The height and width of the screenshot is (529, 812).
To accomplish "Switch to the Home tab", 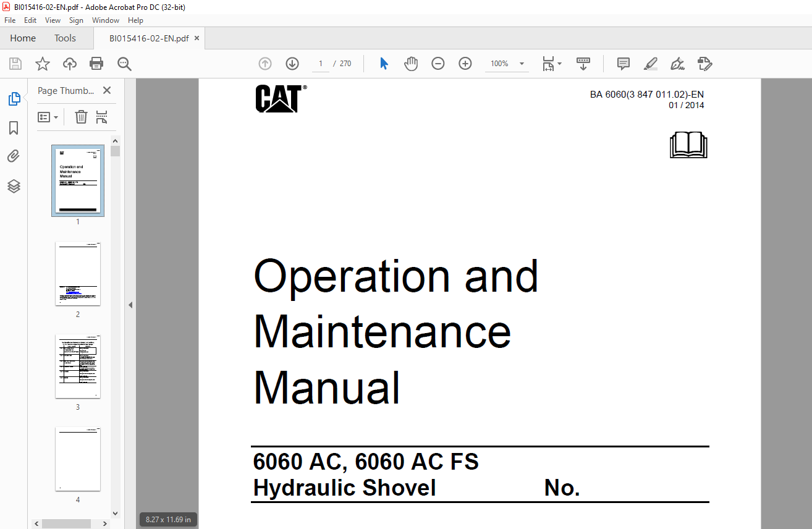I will pyautogui.click(x=23, y=38).
